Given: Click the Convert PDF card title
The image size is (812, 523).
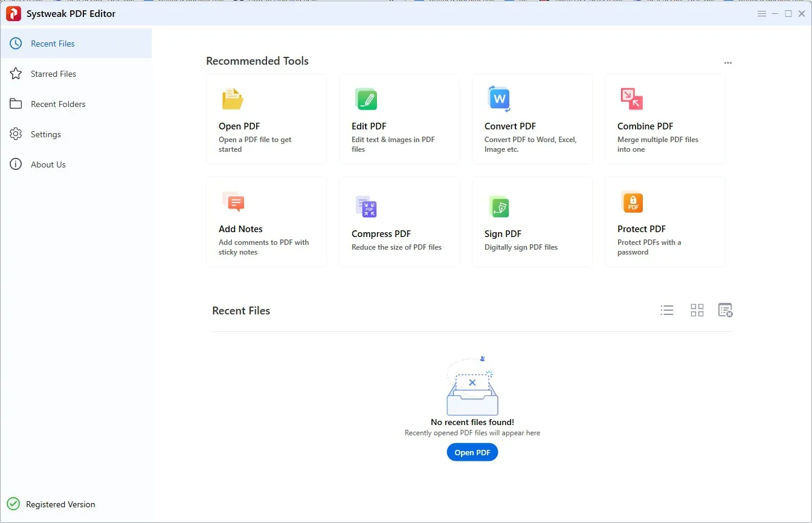Looking at the screenshot, I should [x=510, y=126].
